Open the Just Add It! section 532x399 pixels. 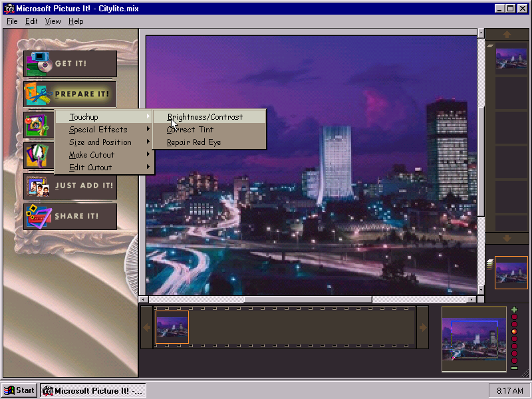70,187
